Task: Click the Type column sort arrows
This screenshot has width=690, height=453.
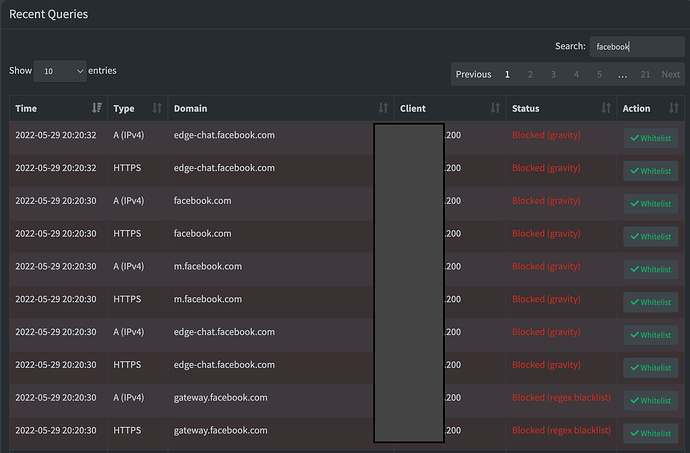Action: 157,108
